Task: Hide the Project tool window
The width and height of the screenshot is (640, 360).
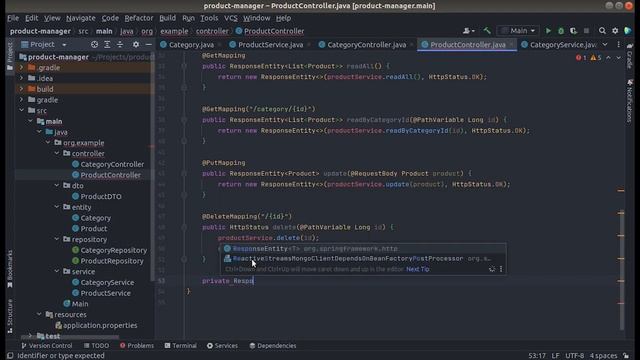Action: point(149,44)
